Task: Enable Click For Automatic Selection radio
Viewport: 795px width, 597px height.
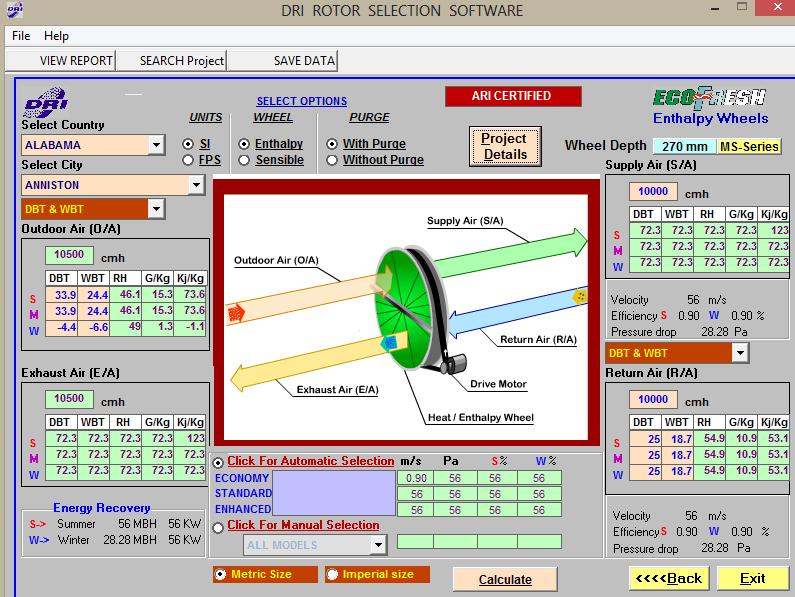Action: pyautogui.click(x=218, y=463)
